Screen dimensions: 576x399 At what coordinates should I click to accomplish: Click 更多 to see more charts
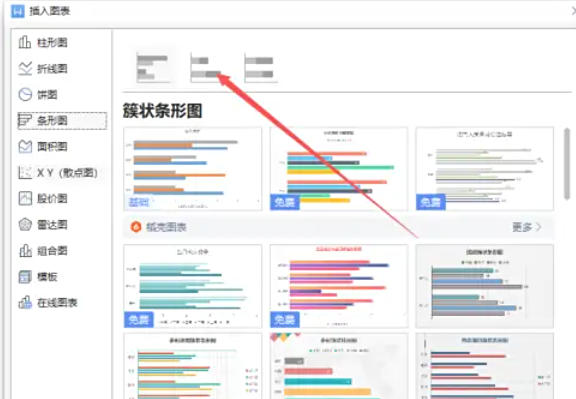[526, 227]
